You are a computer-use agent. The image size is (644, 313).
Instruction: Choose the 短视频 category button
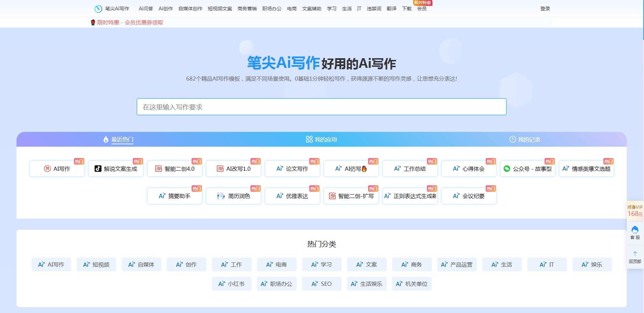point(96,264)
